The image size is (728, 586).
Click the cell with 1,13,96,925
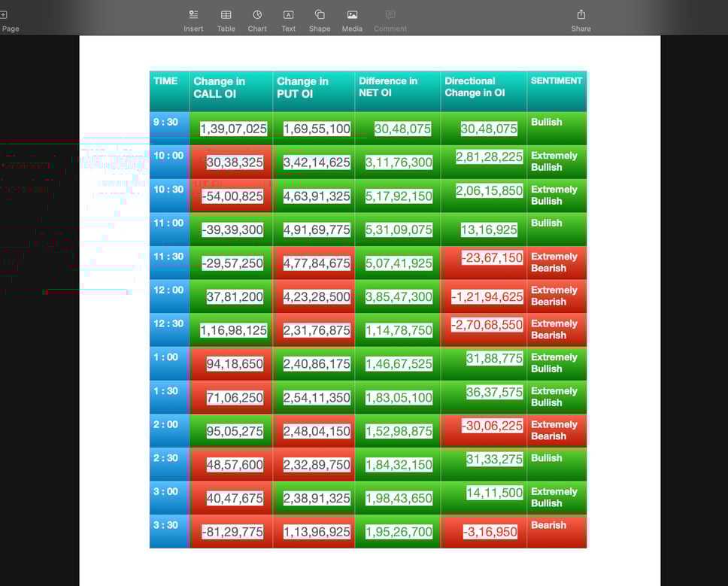pos(314,531)
